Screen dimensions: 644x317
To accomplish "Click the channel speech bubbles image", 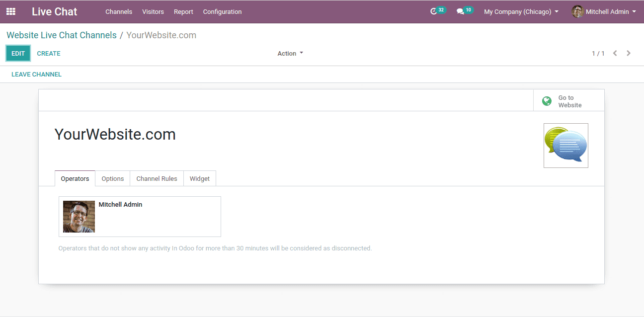I will pos(565,145).
